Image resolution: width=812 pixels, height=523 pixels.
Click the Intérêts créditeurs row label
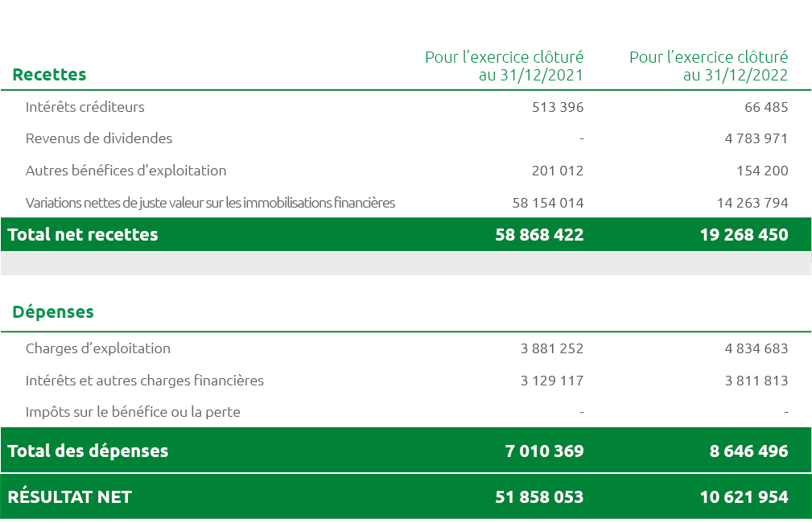(x=85, y=107)
